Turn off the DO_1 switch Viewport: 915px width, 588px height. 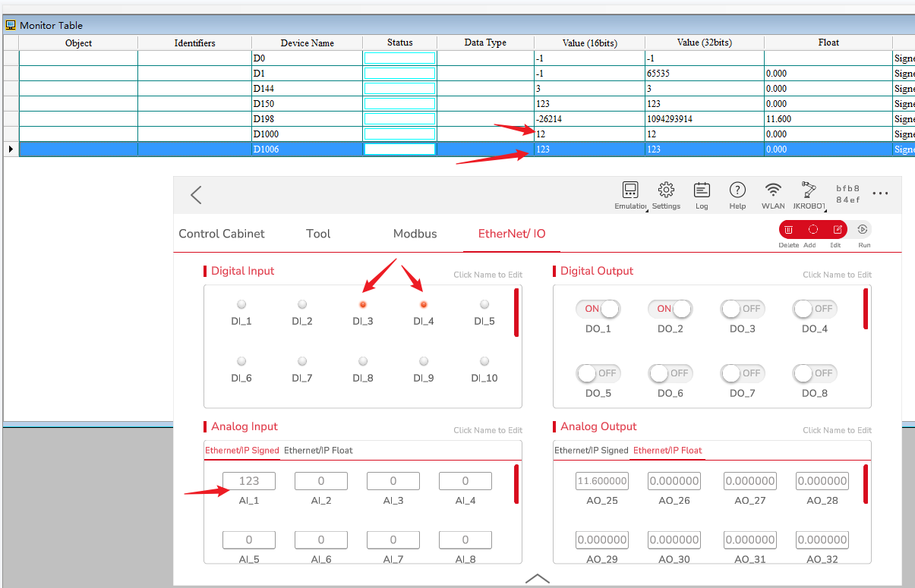[x=598, y=309]
